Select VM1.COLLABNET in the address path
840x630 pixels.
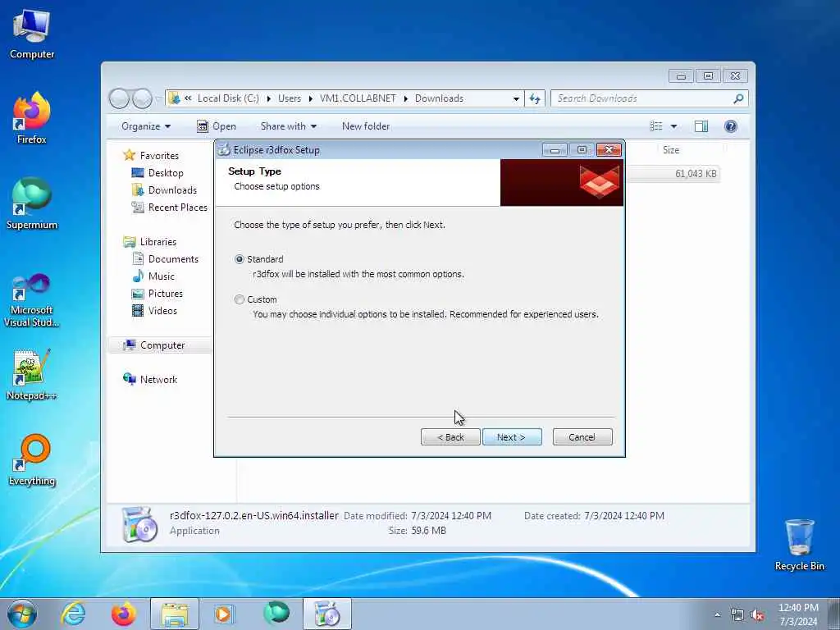[358, 98]
